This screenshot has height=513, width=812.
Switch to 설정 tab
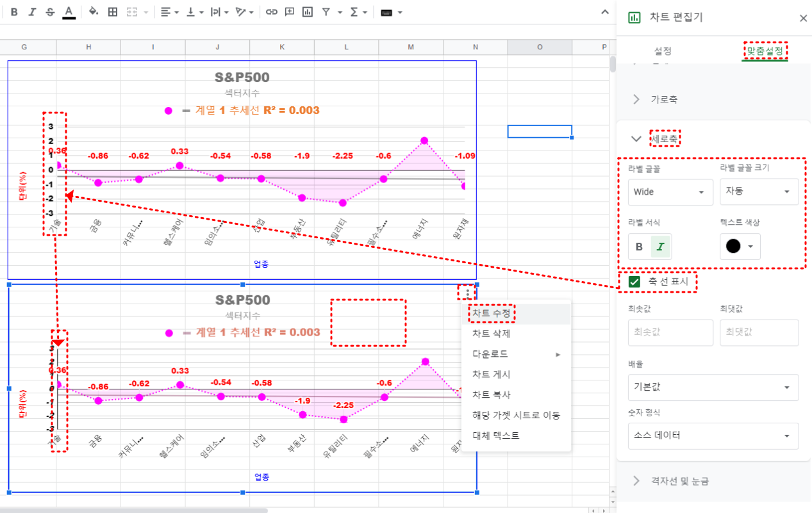coord(663,51)
